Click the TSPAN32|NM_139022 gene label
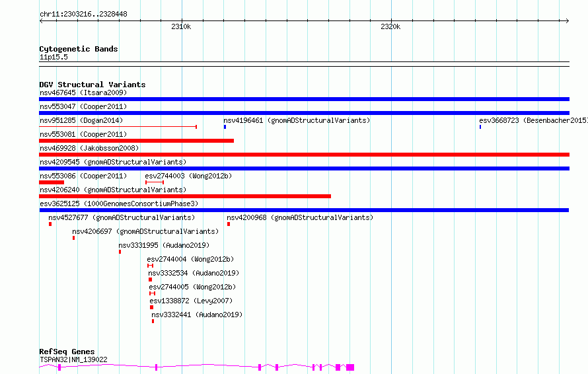Image resolution: width=588 pixels, height=374 pixels. 73,359
